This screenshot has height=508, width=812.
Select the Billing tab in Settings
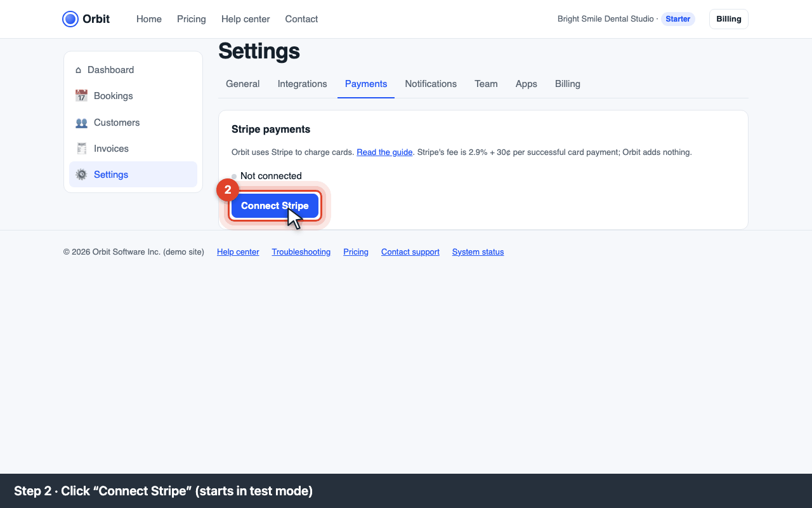(x=568, y=84)
